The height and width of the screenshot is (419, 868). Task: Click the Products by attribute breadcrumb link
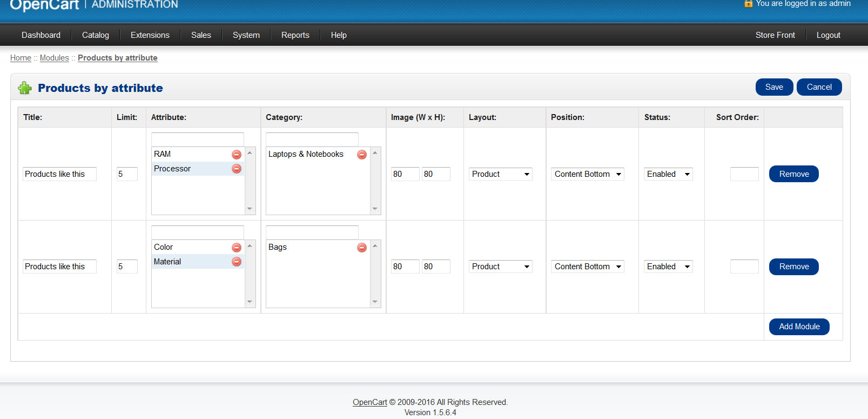pyautogui.click(x=118, y=58)
